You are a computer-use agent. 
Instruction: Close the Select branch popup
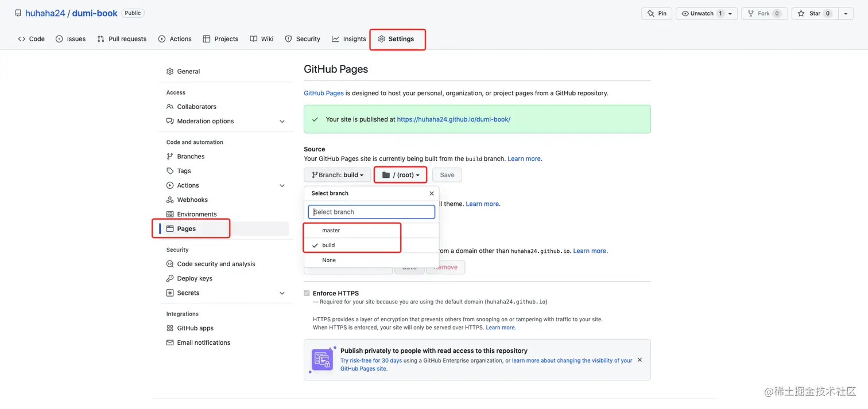[432, 193]
